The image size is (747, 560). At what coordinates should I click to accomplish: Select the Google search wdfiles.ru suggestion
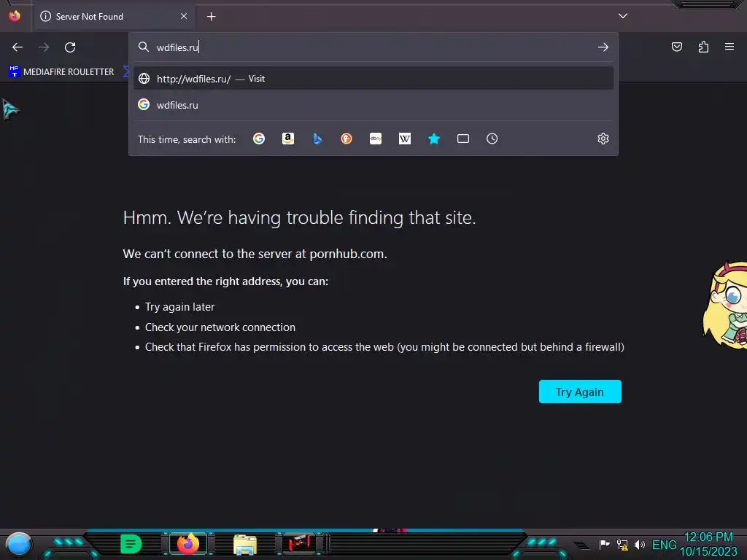(x=373, y=105)
